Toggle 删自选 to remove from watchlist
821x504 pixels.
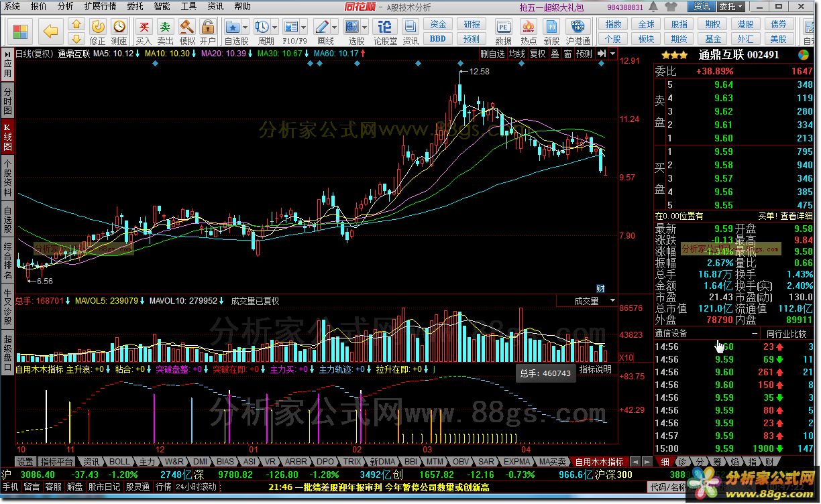(492, 54)
